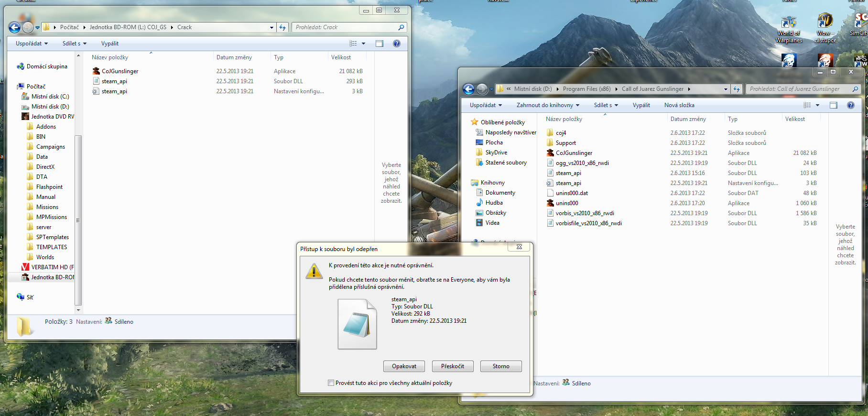868x416 pixels.
Task: Click the Back arrow in Crack window
Action: (15, 28)
